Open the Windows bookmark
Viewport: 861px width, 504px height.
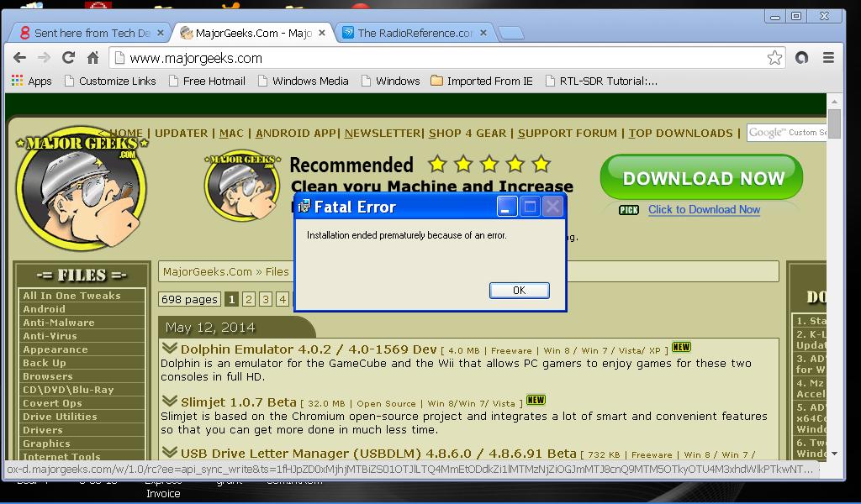390,81
